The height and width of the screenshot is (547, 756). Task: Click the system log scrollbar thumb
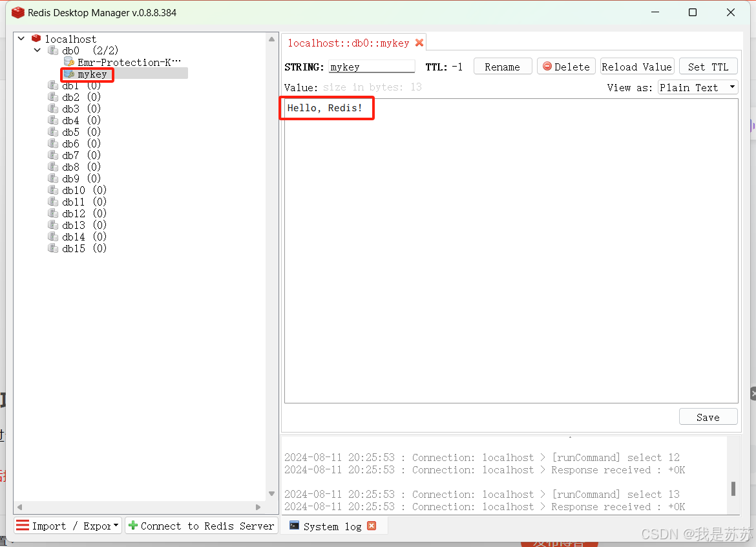coord(733,489)
